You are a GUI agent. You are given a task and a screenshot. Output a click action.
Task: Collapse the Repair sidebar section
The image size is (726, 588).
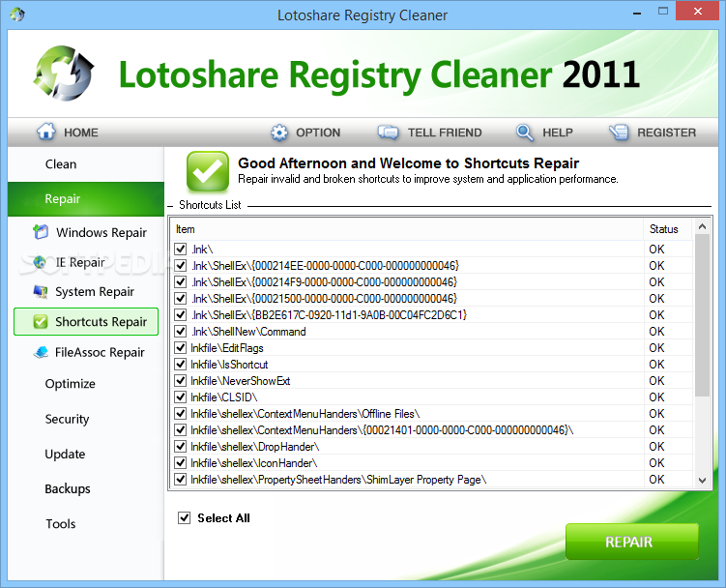point(86,199)
